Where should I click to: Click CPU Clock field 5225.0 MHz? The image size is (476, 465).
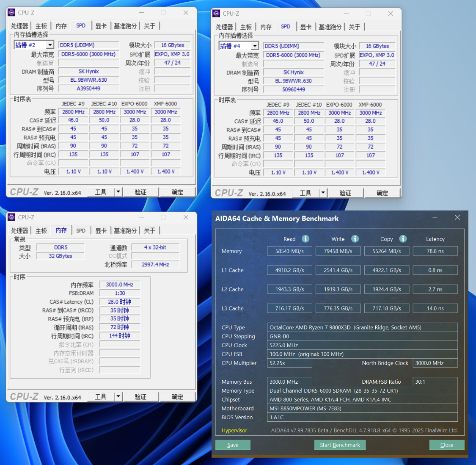coord(363,345)
